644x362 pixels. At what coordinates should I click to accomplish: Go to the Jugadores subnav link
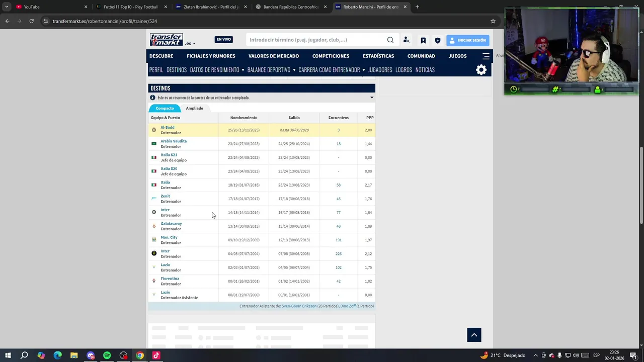coord(380,70)
